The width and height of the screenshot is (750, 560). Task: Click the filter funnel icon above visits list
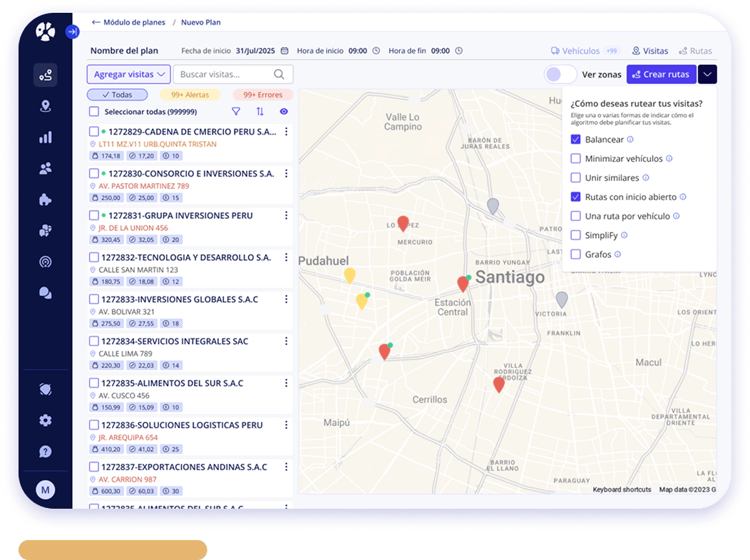coord(236,111)
